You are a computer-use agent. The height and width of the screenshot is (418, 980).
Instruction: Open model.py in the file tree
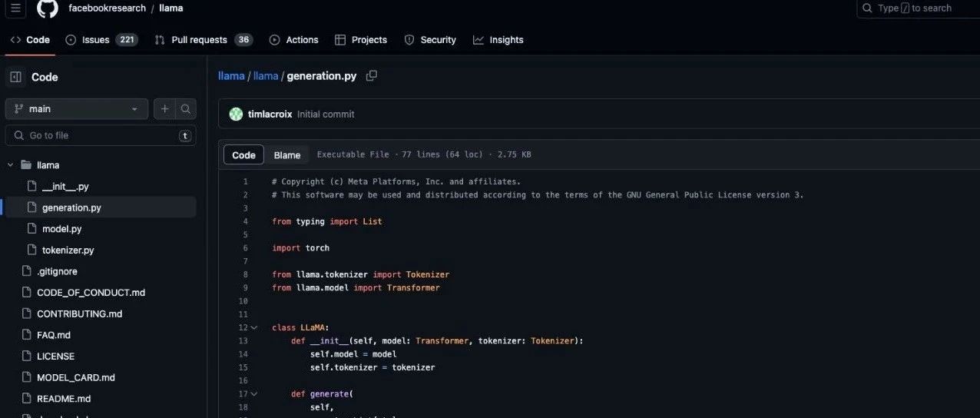point(61,229)
